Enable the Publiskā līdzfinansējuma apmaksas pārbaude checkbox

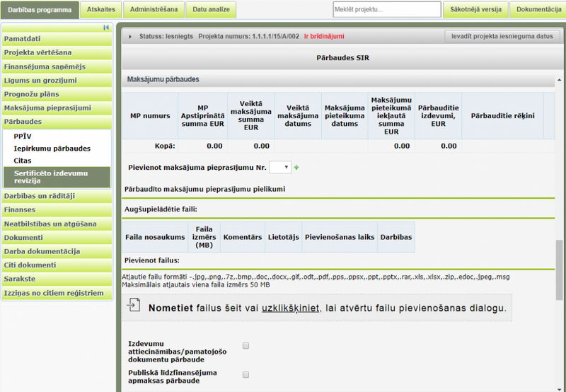[246, 374]
